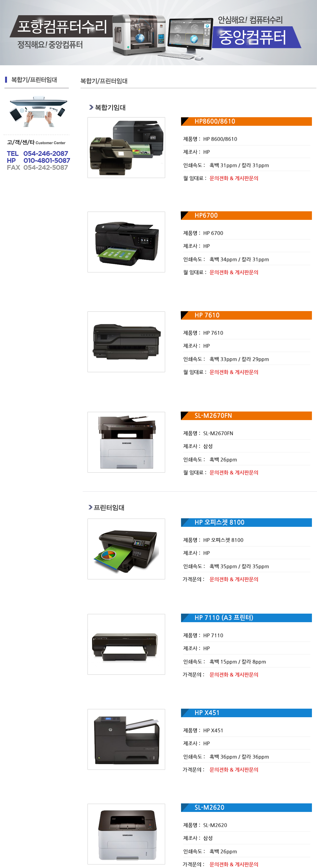This screenshot has width=317, height=868.
Task: Open the HP 오피스젯 8100 printer image
Action: pyautogui.click(x=126, y=549)
